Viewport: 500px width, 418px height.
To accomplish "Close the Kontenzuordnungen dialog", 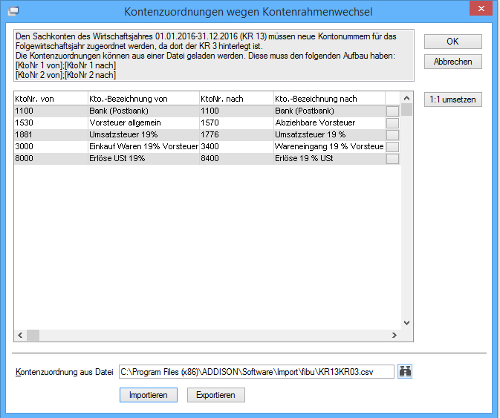I will [481, 9].
